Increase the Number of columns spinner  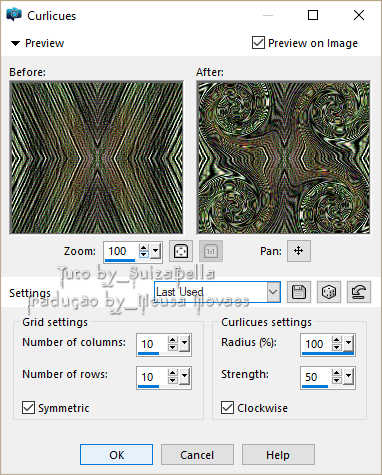pos(173,340)
